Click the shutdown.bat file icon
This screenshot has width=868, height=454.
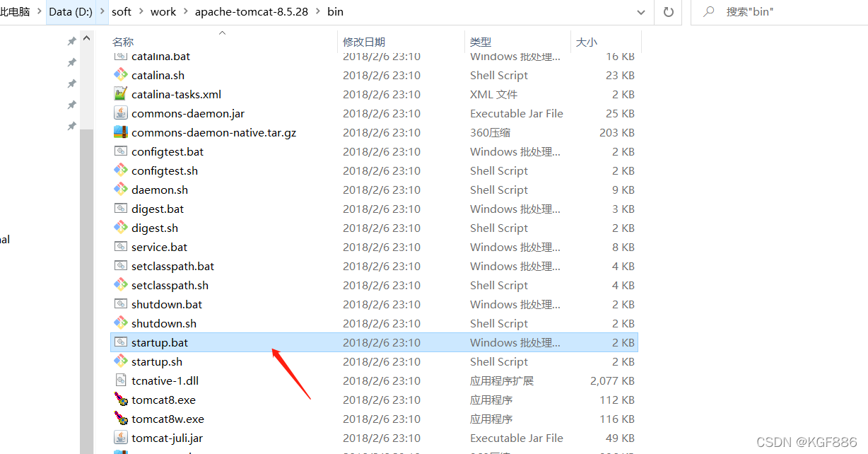[120, 304]
